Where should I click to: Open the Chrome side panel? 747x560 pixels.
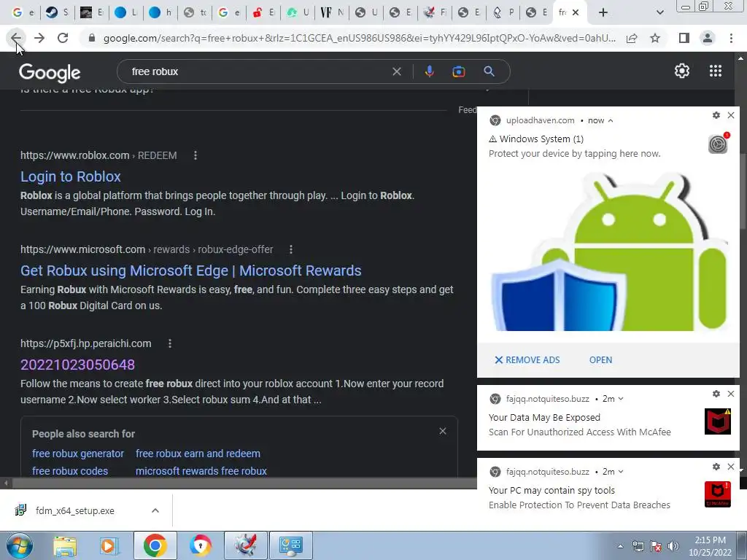684,38
